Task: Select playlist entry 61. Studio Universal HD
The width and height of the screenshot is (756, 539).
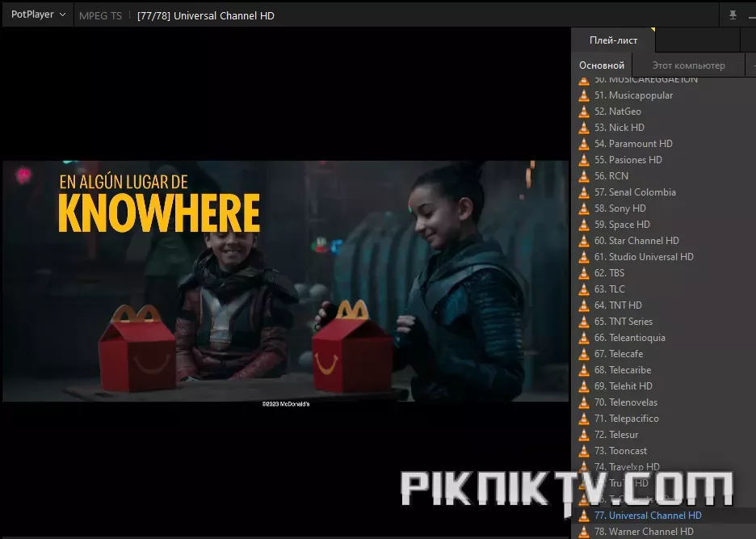Action: pos(663,257)
